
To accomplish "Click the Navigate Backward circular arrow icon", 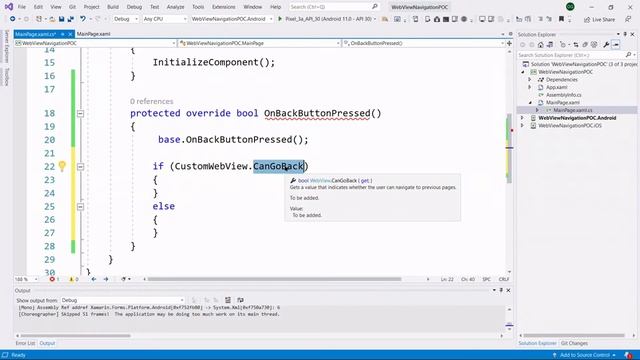I will pos(13,19).
